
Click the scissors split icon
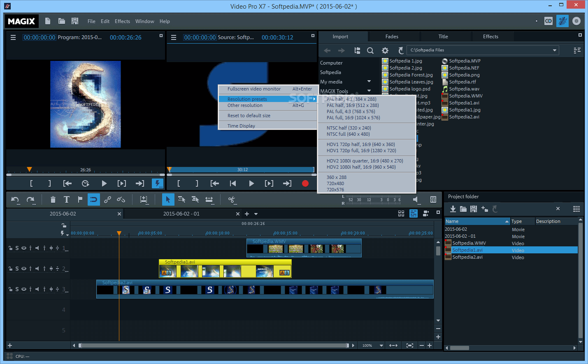[x=232, y=199]
